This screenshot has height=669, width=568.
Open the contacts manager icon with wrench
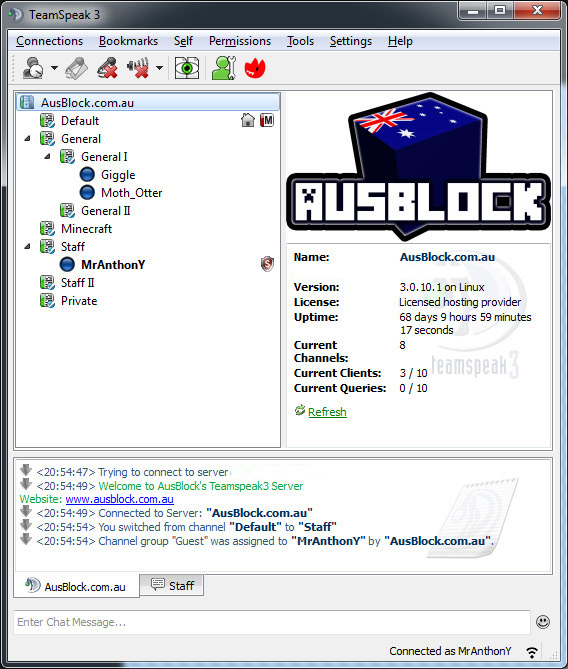click(x=224, y=68)
